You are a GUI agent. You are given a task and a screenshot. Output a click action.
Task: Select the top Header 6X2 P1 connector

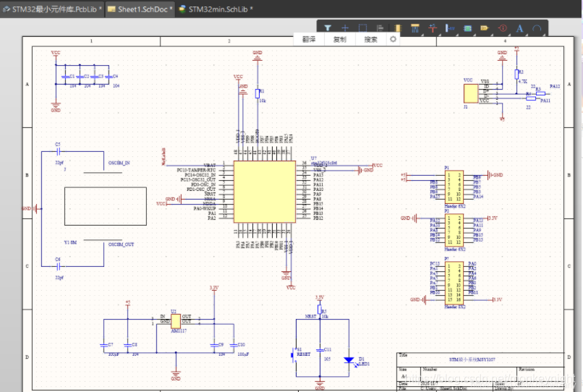click(x=454, y=187)
